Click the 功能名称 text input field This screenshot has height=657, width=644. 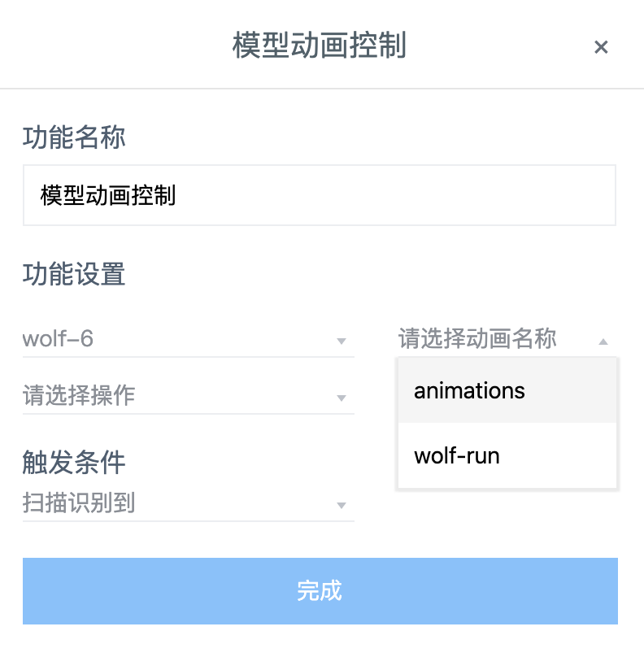[x=319, y=195]
